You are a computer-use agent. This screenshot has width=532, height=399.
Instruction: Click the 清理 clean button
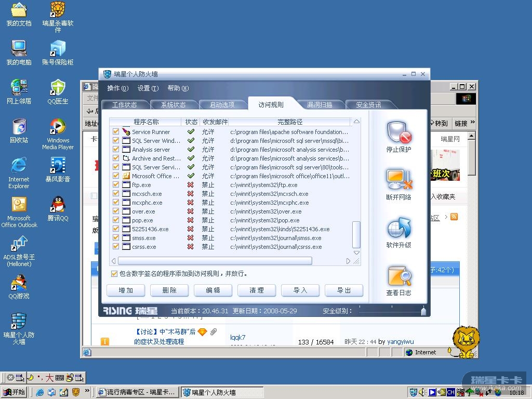pyautogui.click(x=257, y=290)
